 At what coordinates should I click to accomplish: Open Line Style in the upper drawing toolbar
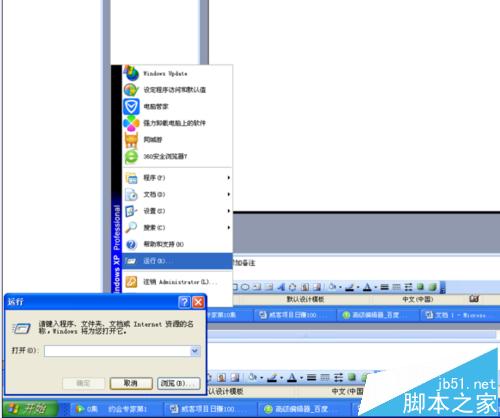384,287
